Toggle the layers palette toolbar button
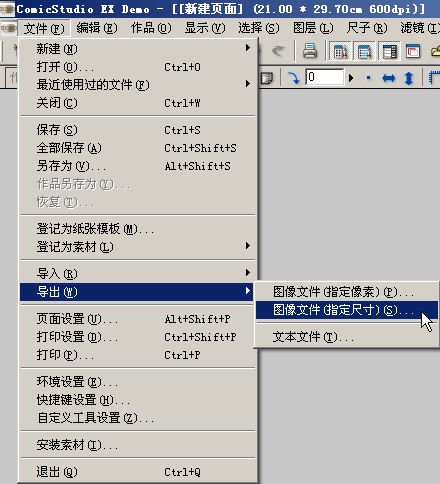The width and height of the screenshot is (440, 484). coord(389,51)
